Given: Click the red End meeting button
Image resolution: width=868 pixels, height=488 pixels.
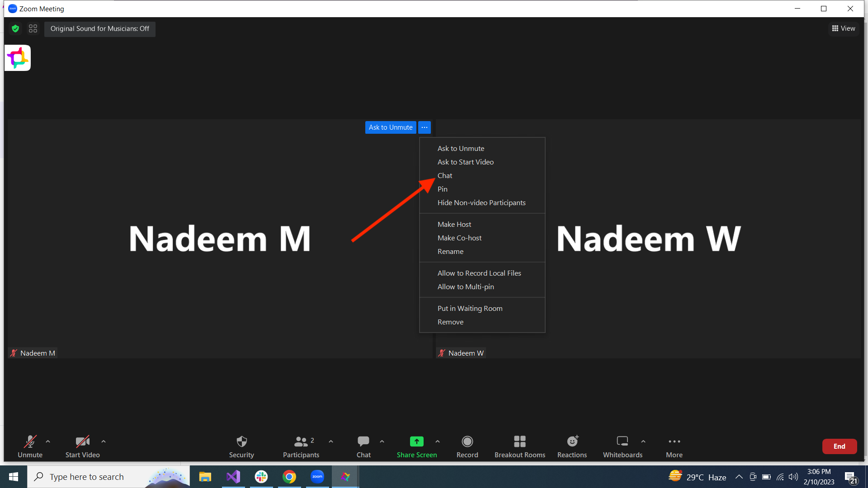Looking at the screenshot, I should 839,446.
